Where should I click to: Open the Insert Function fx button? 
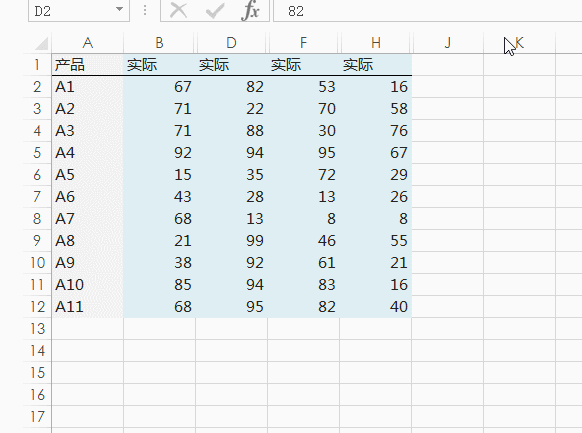[x=250, y=10]
